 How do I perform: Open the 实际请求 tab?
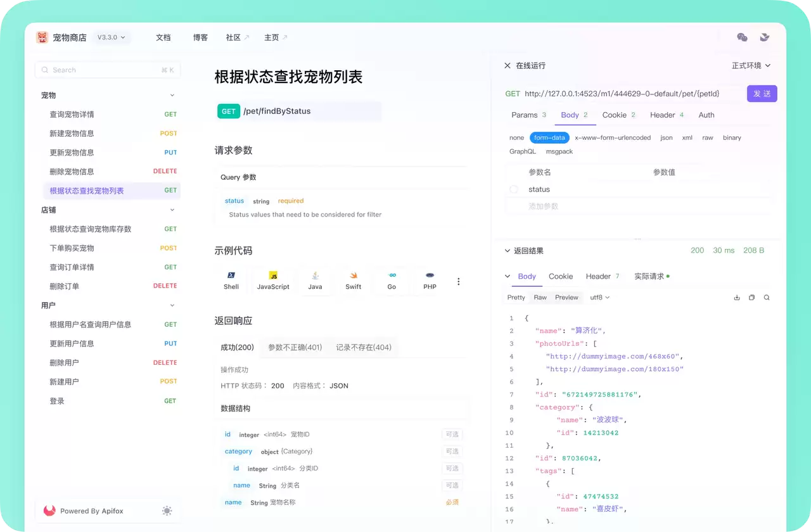pos(651,276)
